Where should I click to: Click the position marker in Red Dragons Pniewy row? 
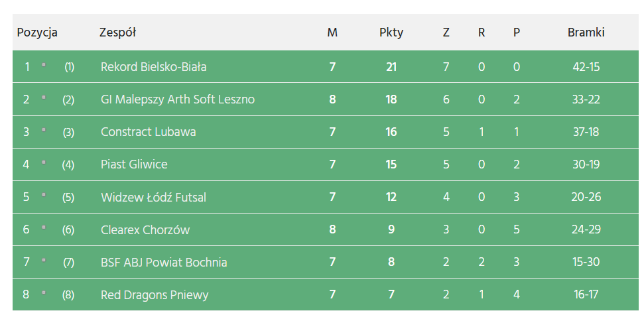tap(44, 292)
